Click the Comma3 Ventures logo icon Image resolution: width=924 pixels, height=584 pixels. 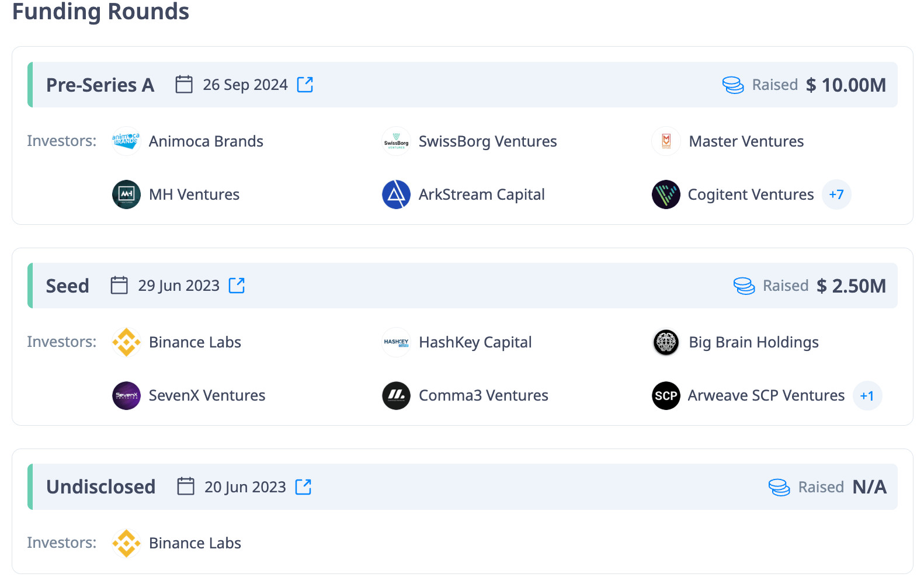click(396, 395)
